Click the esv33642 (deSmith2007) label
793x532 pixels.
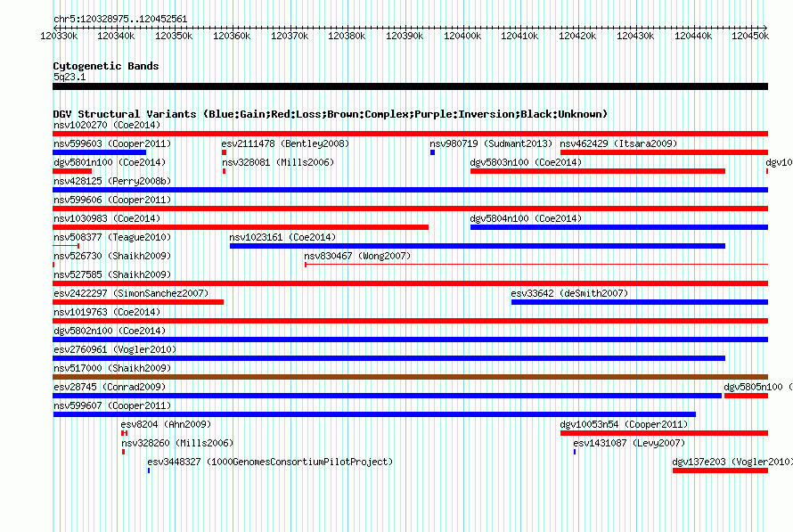point(569,293)
